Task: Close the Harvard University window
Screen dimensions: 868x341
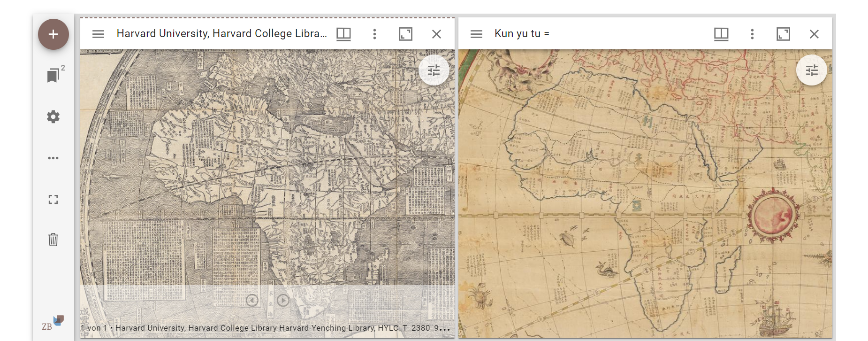Action: [x=436, y=34]
